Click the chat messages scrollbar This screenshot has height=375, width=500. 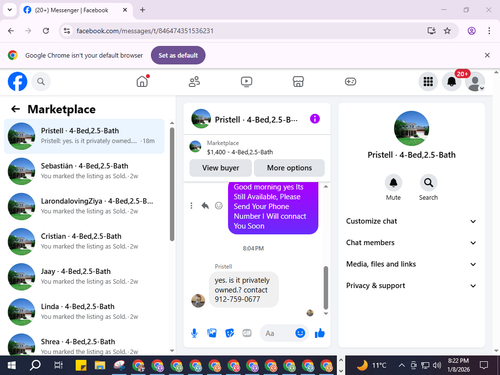pyautogui.click(x=326, y=288)
